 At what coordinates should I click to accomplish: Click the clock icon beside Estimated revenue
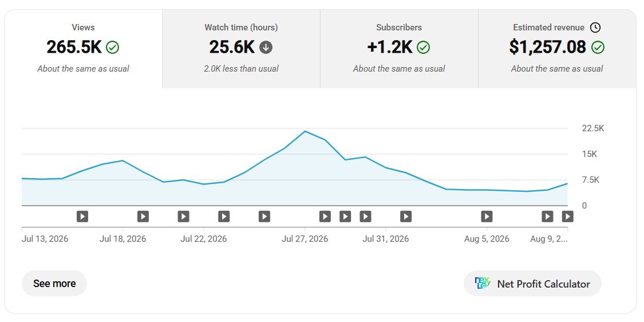595,28
